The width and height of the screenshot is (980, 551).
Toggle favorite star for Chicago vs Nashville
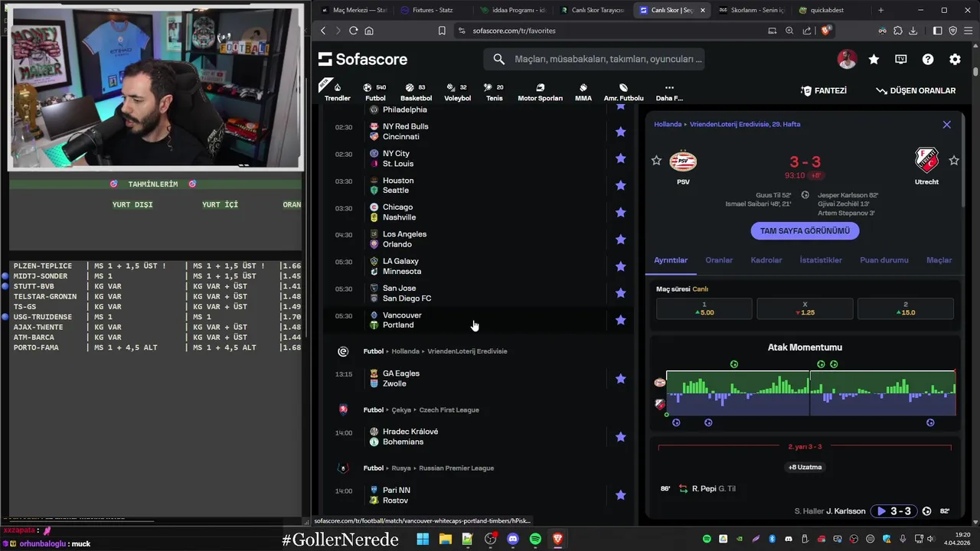pos(621,212)
